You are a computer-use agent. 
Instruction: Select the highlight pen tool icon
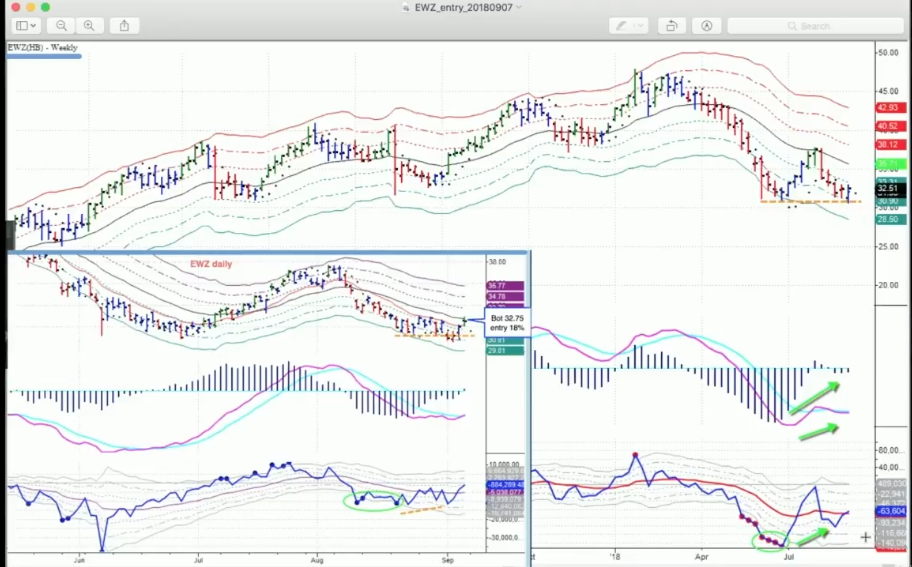[622, 26]
